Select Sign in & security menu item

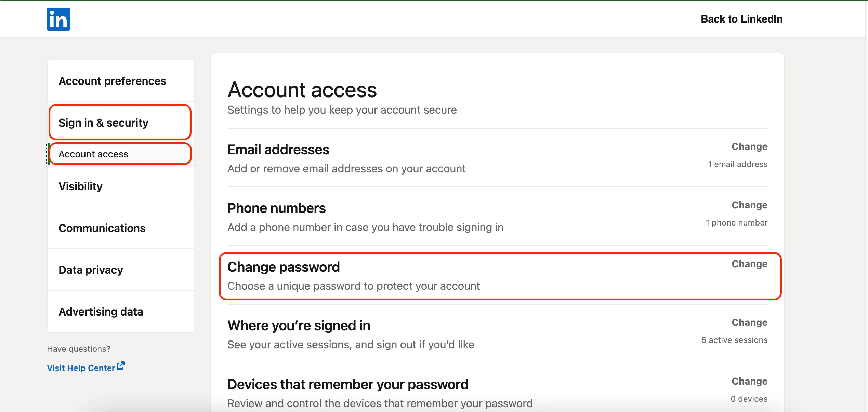point(103,123)
